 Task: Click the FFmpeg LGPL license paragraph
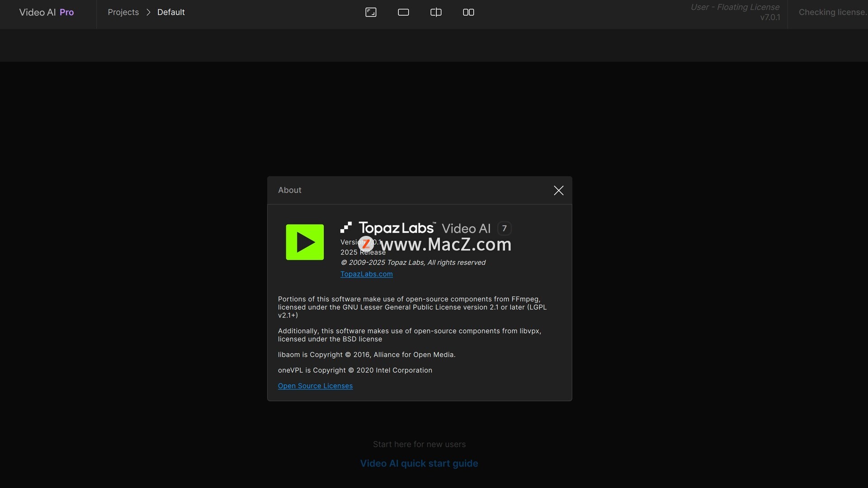(x=412, y=307)
